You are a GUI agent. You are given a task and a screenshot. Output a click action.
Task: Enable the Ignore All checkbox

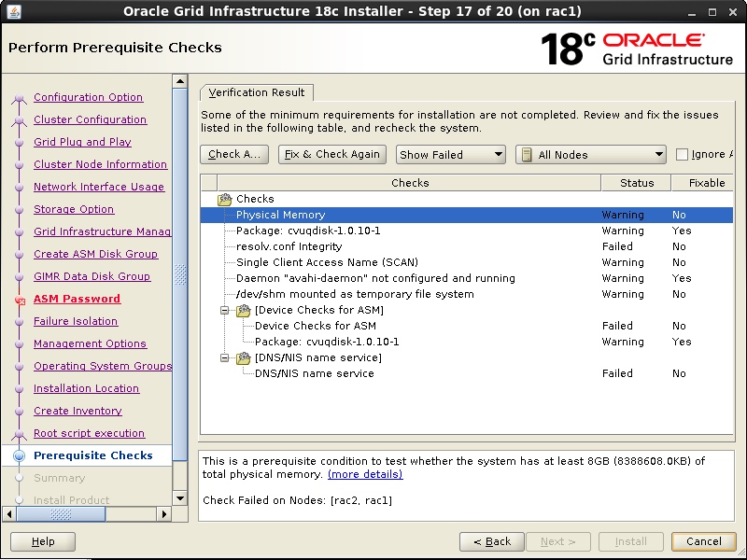coord(681,154)
